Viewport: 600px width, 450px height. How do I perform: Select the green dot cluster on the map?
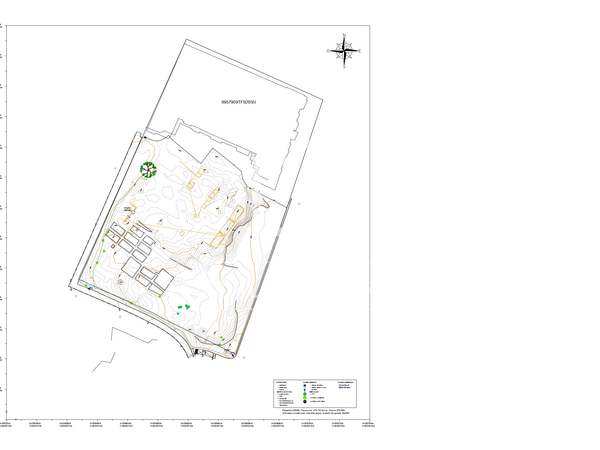(182, 309)
